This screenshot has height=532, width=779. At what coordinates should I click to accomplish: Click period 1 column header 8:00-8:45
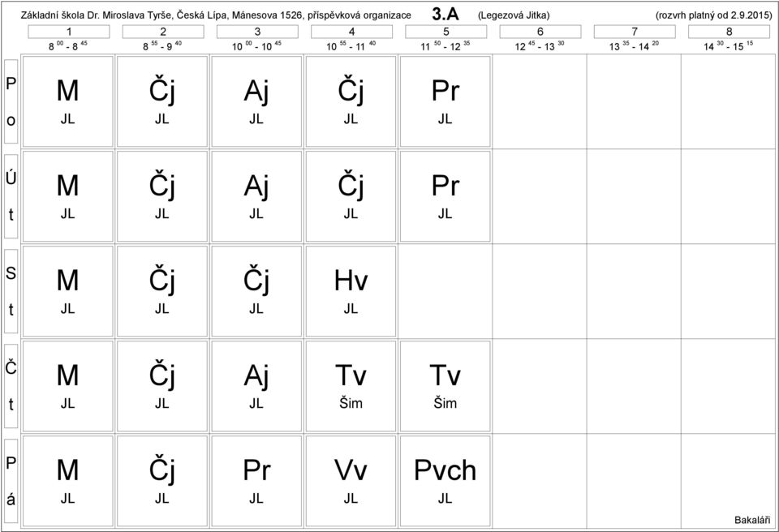68,38
